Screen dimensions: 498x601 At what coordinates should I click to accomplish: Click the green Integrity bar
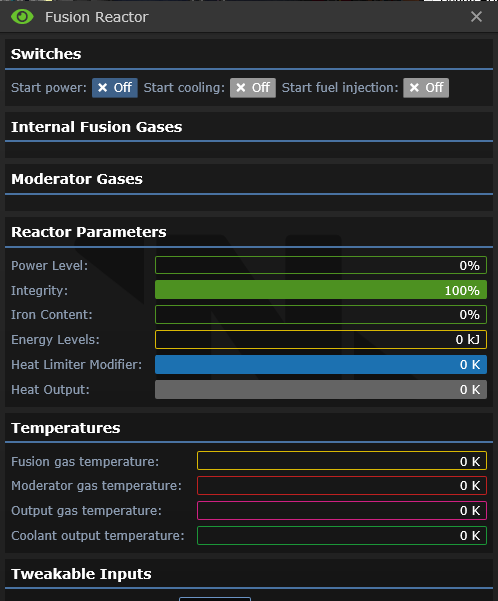pyautogui.click(x=321, y=290)
